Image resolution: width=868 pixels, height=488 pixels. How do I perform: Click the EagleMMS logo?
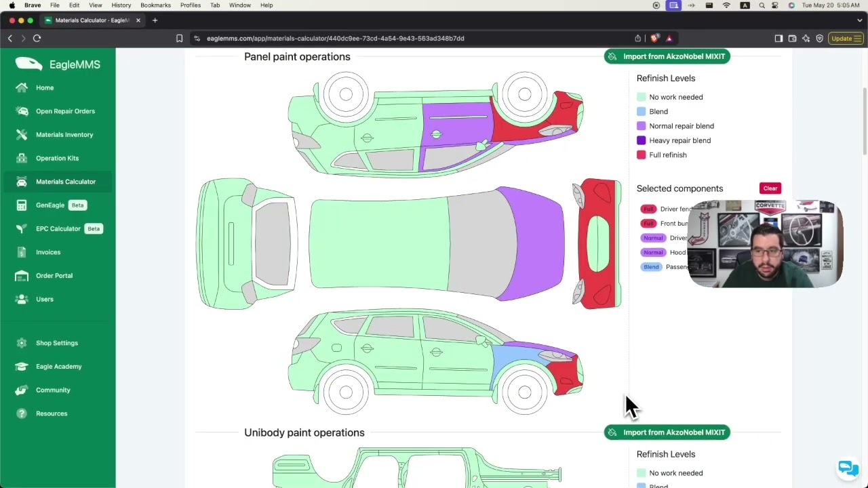coord(58,64)
